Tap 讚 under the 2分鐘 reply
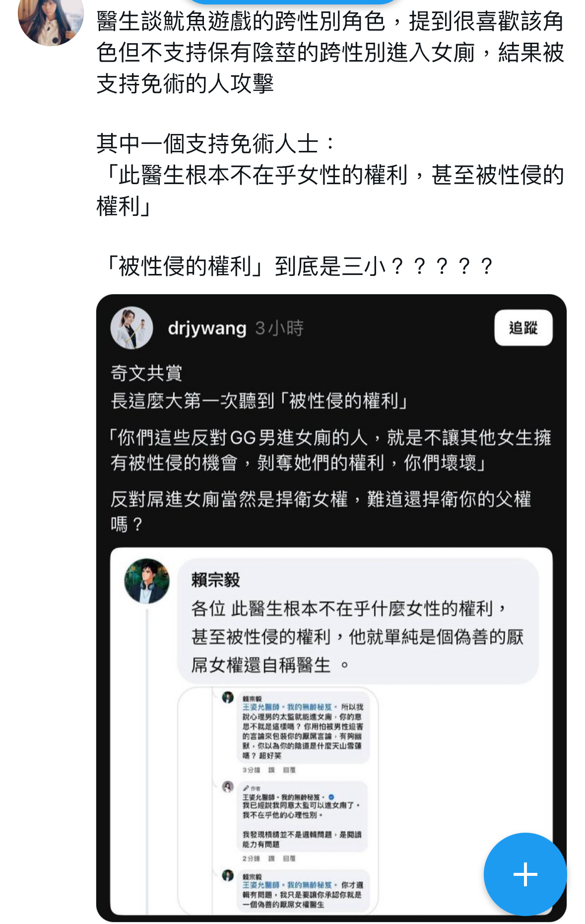 (271, 858)
